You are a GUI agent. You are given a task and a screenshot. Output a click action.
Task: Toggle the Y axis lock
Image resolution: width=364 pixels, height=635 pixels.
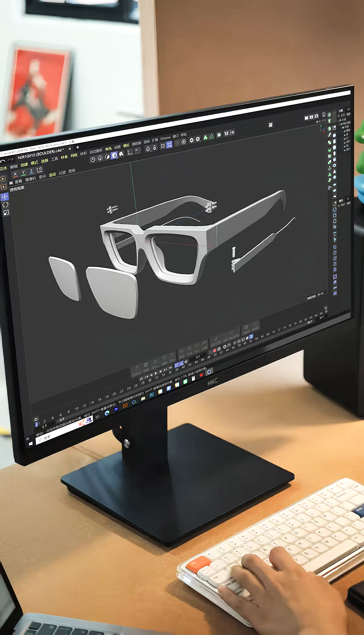[x=23, y=173]
